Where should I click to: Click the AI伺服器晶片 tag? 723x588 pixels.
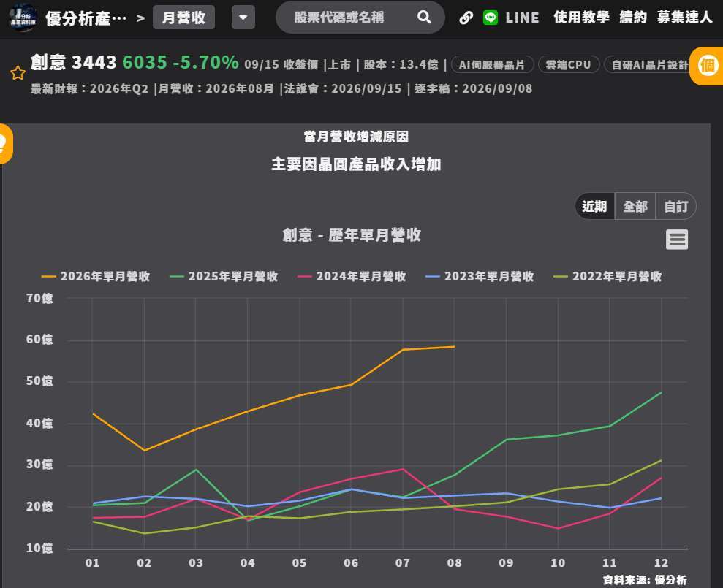click(492, 64)
